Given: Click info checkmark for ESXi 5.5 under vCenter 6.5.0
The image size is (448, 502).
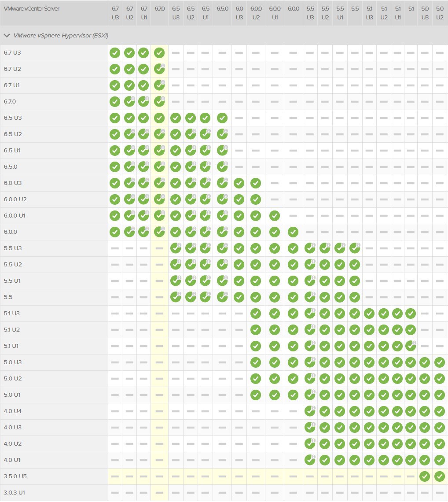Looking at the screenshot, I should (x=222, y=297).
